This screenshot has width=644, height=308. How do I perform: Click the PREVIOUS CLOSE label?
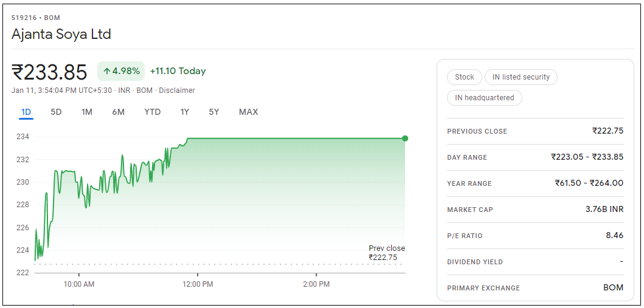click(x=477, y=131)
